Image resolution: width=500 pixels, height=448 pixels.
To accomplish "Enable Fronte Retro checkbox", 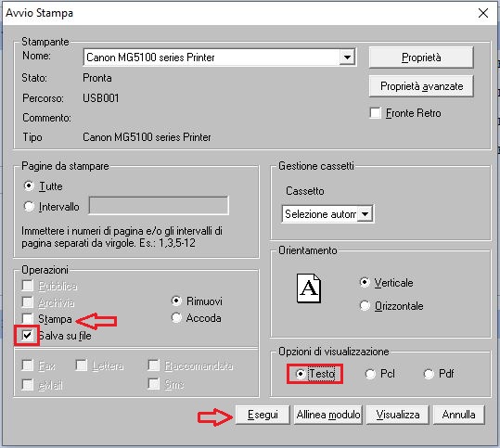I will pyautogui.click(x=376, y=113).
